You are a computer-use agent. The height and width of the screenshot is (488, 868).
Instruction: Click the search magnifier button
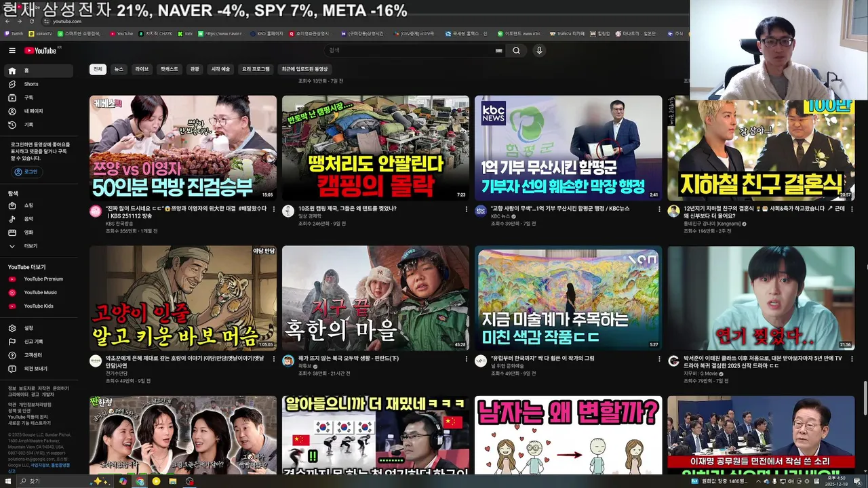click(x=516, y=50)
